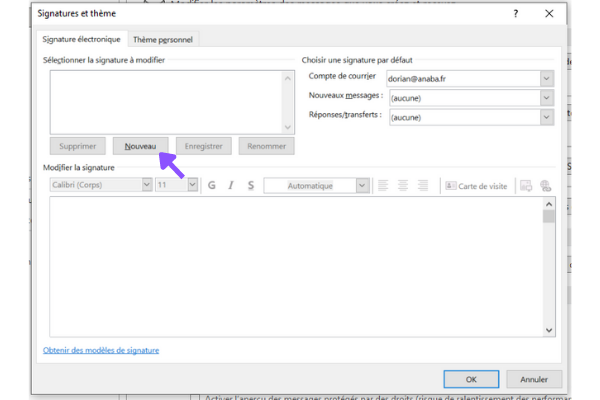Viewport: 600px width, 400px height.
Task: Insert a picture into signature
Action: (526, 186)
